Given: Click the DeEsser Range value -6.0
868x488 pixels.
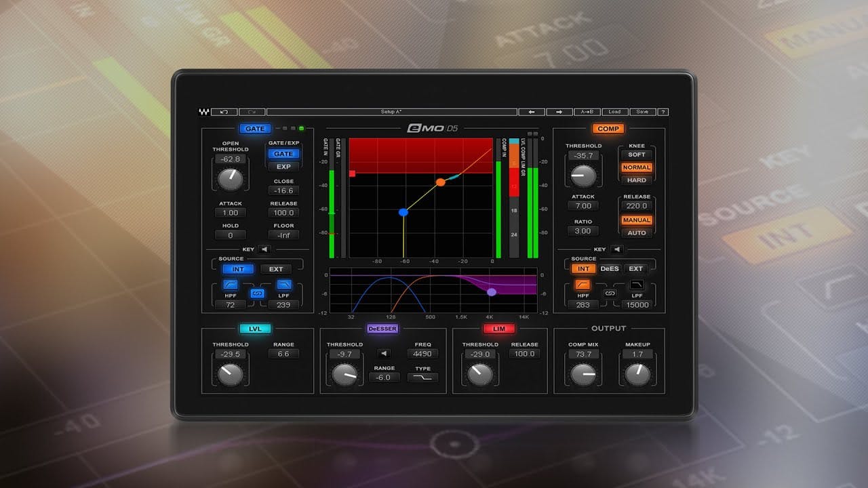Looking at the screenshot, I should [384, 378].
